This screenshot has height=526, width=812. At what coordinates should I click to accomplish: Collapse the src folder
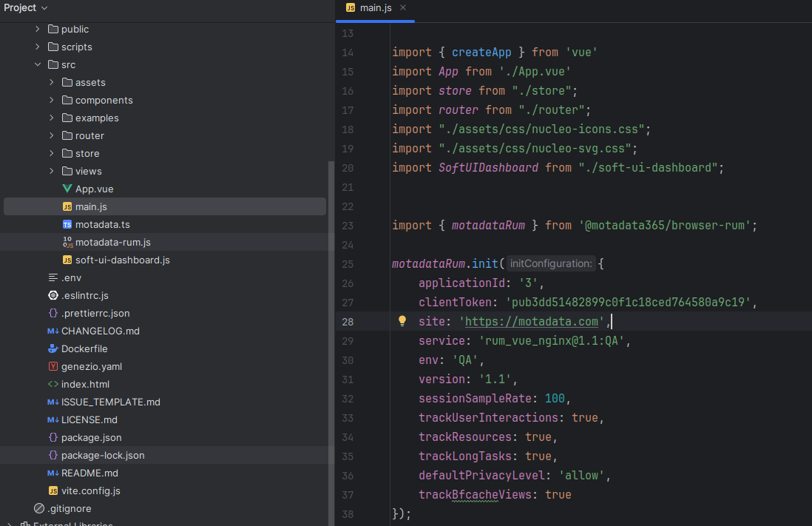(38, 64)
